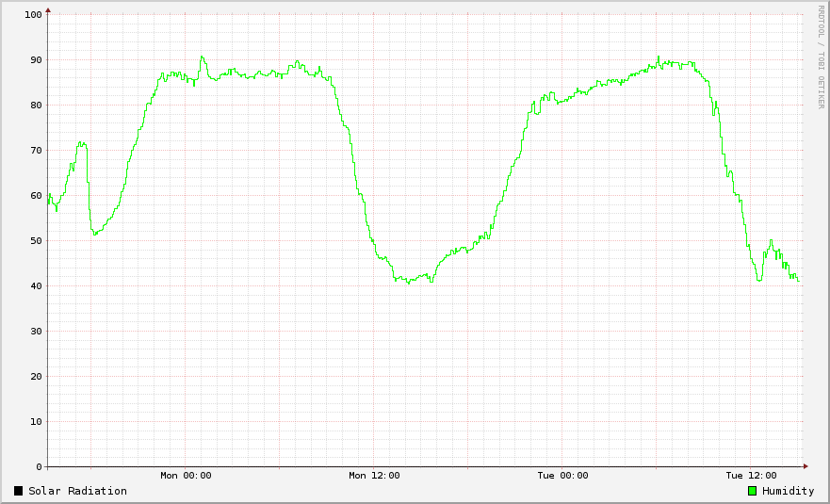This screenshot has height=504, width=830.
Task: Click the 30 value on y-axis
Action: pos(36,332)
